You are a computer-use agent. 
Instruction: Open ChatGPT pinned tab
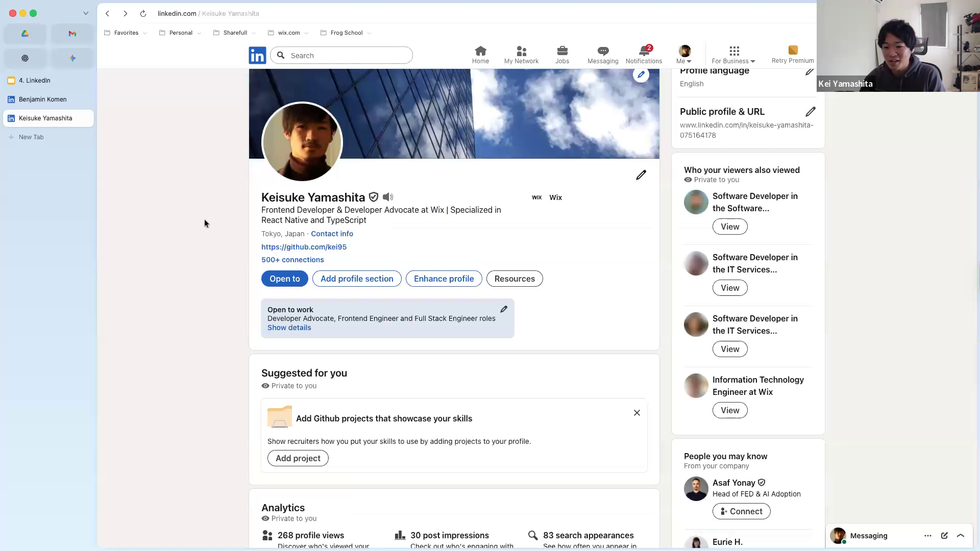(25, 58)
